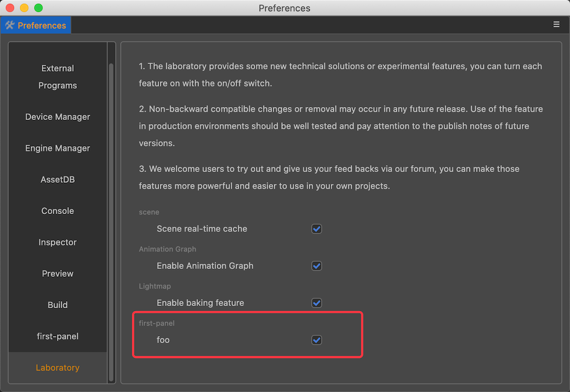Select first-panel in the sidebar list

tap(58, 336)
